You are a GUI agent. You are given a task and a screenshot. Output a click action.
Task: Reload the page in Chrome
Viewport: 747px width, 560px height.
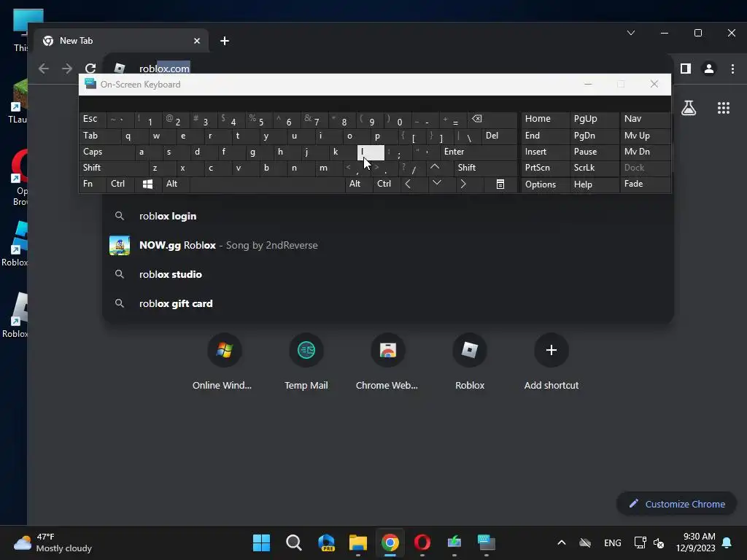point(90,69)
